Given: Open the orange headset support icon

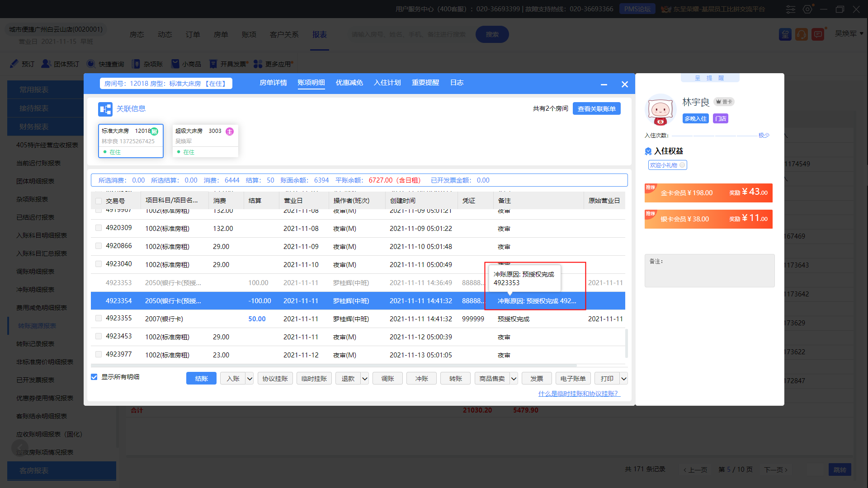Looking at the screenshot, I should pos(802,34).
